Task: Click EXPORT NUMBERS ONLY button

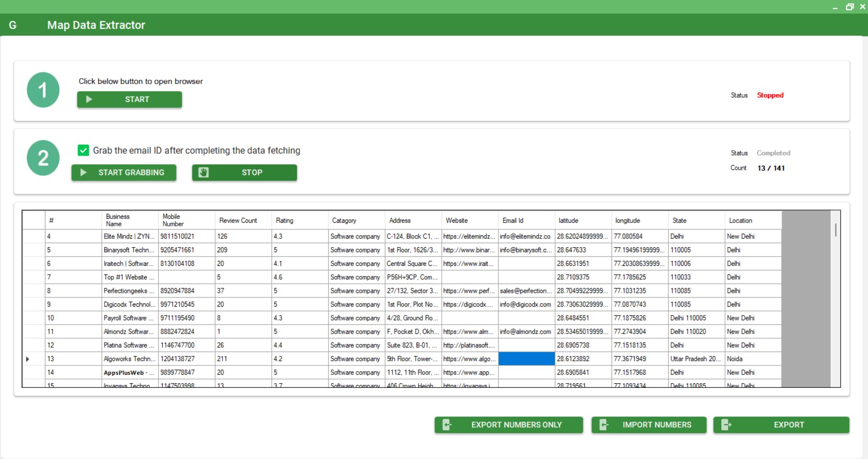Action: (x=509, y=425)
